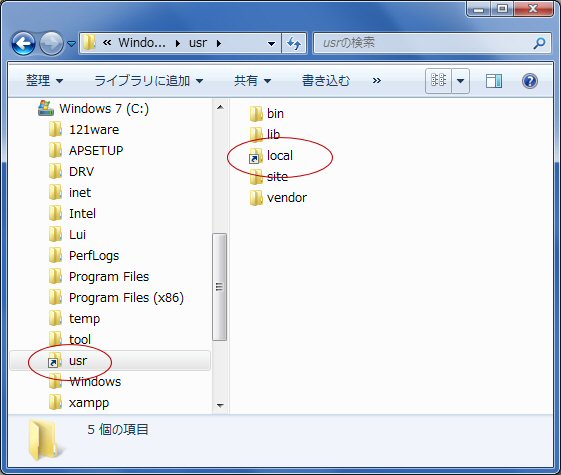Select the vendor file name
Screen dimensions: 561x475
[287, 198]
